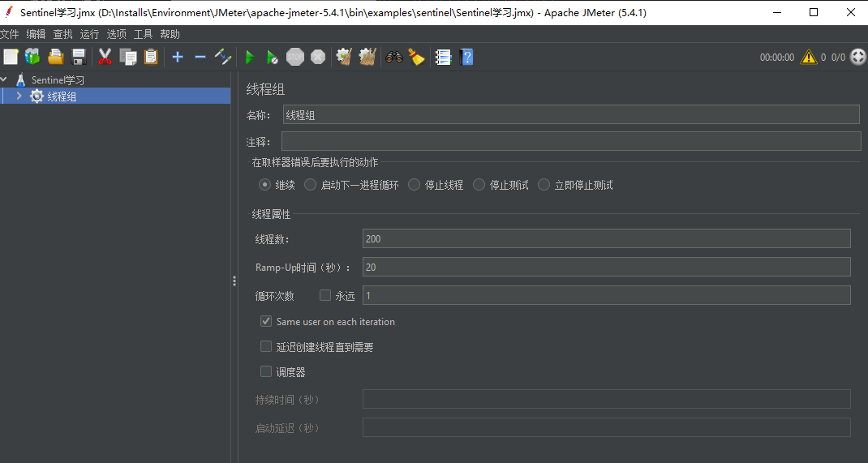This screenshot has width=868, height=463.
Task: Click the Paste clipboard icon
Action: pos(151,57)
